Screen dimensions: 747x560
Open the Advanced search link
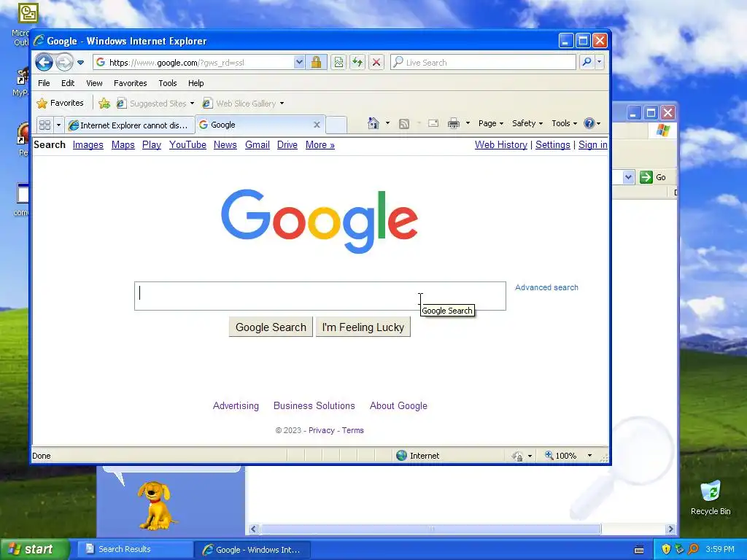coord(546,287)
